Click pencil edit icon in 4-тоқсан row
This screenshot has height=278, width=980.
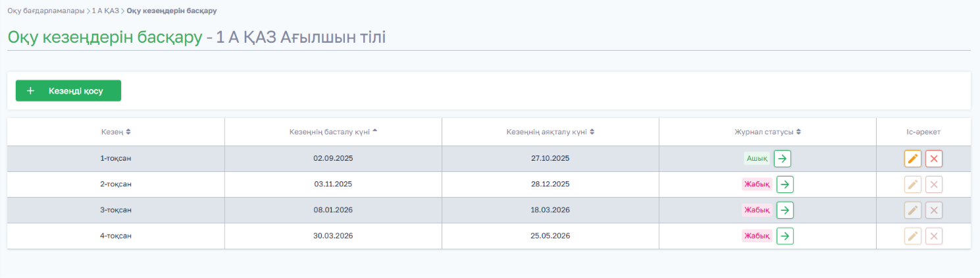913,236
